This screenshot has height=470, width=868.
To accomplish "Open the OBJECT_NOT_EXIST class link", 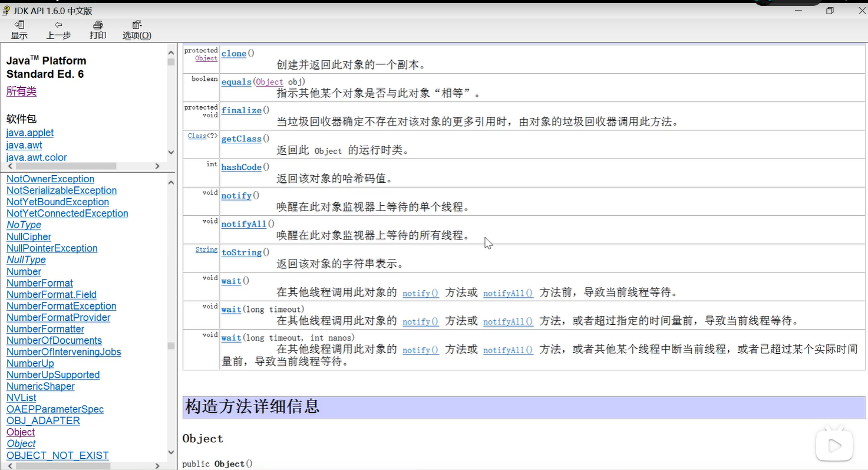I will click(58, 455).
